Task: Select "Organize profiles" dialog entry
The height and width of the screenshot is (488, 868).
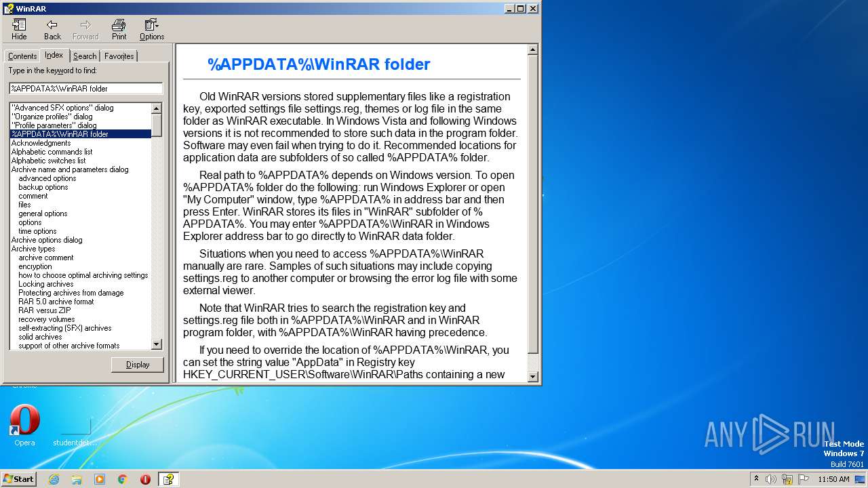Action: [x=52, y=117]
